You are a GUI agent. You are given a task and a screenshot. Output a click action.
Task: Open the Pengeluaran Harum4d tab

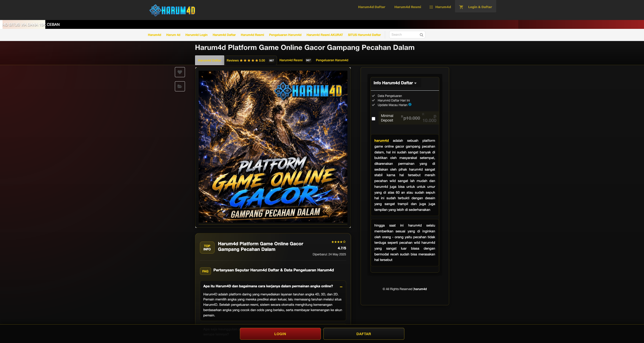332,60
